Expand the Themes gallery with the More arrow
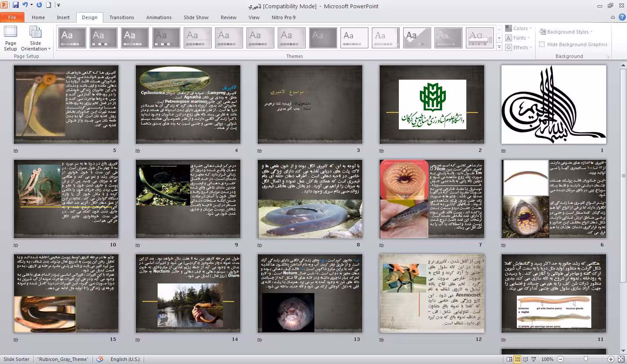Viewport: 627px width, 364px height. 499,47
